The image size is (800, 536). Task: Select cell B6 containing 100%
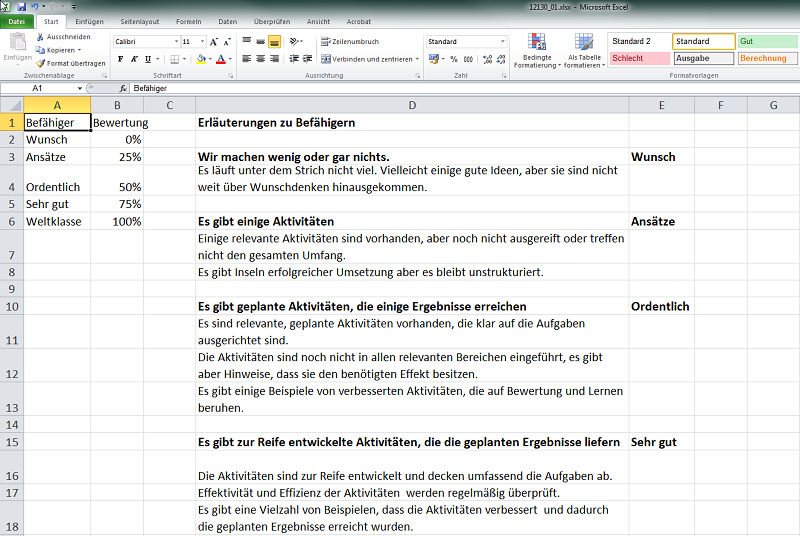[116, 221]
